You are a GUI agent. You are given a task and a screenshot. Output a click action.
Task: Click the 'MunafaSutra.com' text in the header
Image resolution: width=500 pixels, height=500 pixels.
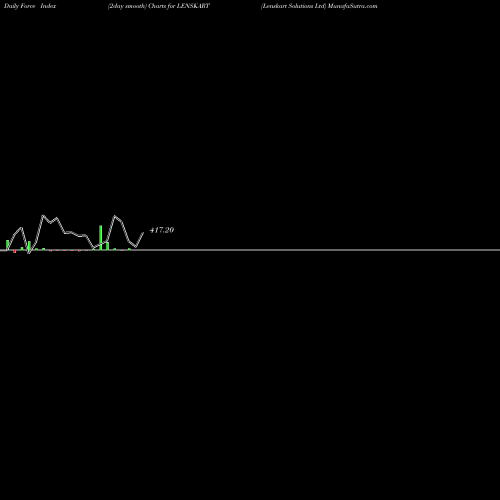352,6
